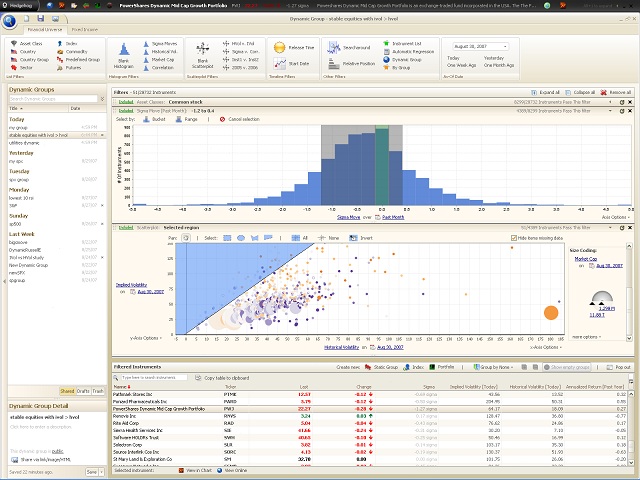This screenshot has width=640, height=480.
Task: Click Remove all filters
Action: point(616,92)
